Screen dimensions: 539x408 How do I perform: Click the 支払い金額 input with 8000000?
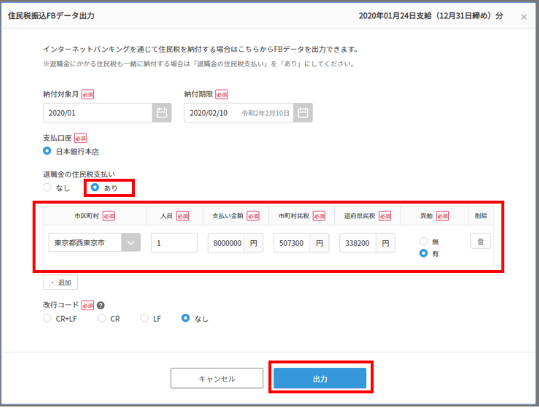pos(226,243)
